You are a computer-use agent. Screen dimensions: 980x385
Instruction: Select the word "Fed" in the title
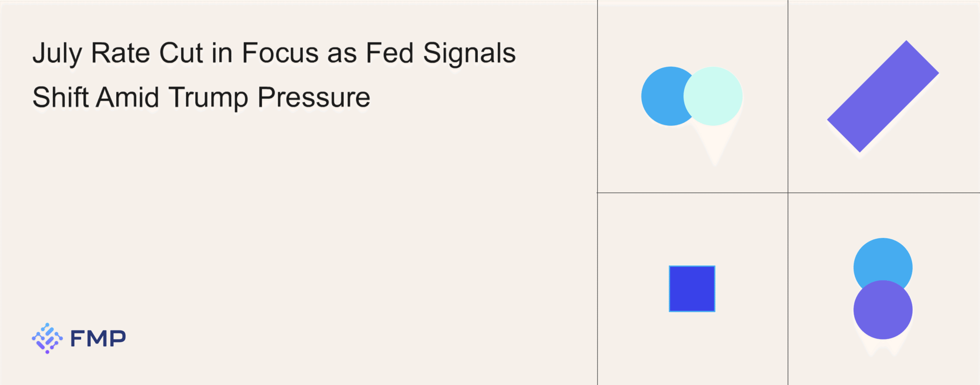pos(389,53)
